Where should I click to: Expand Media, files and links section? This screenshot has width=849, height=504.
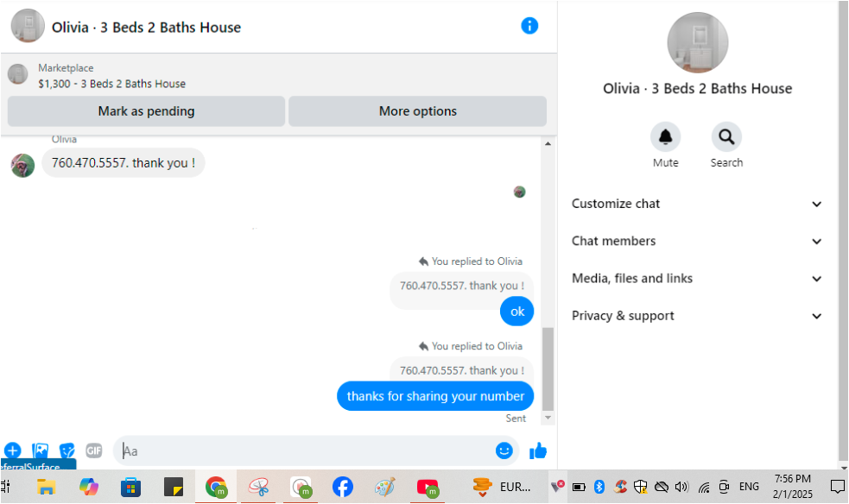coord(697,279)
